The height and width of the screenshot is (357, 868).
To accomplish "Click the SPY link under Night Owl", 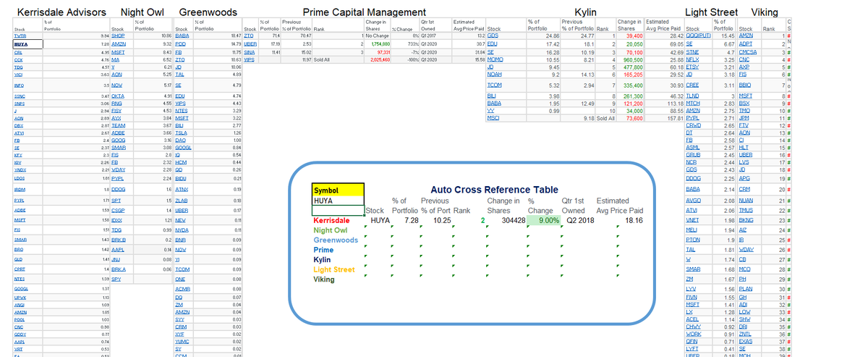I will tap(117, 279).
